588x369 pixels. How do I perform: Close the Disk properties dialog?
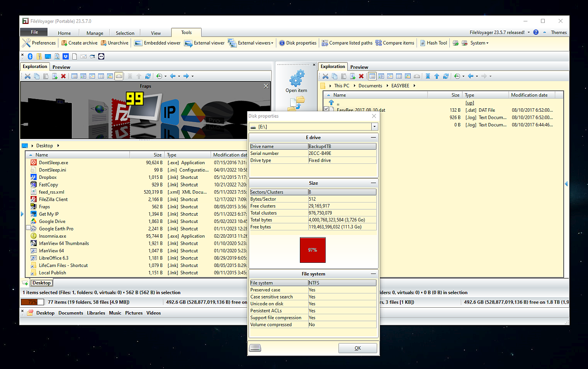(x=374, y=116)
